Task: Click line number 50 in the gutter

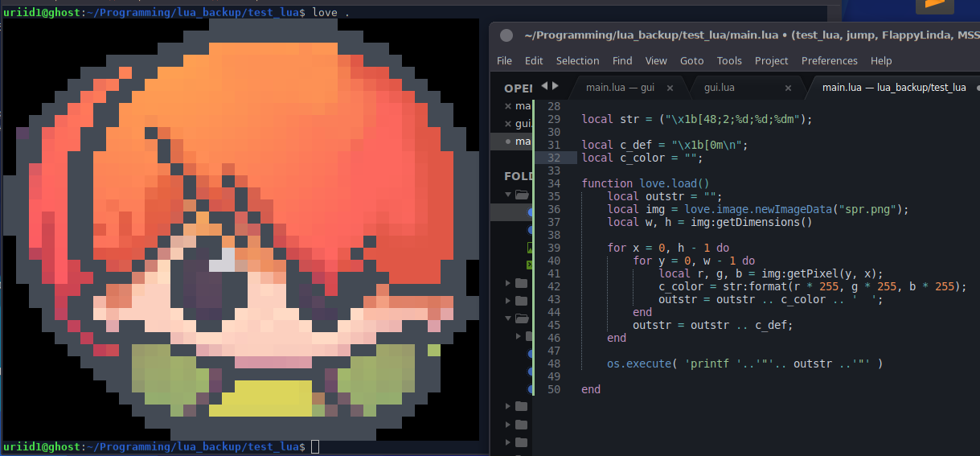Action: [552, 389]
